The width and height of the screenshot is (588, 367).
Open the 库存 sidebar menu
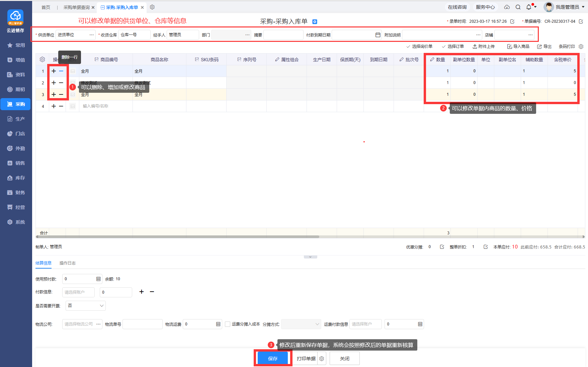[16, 178]
